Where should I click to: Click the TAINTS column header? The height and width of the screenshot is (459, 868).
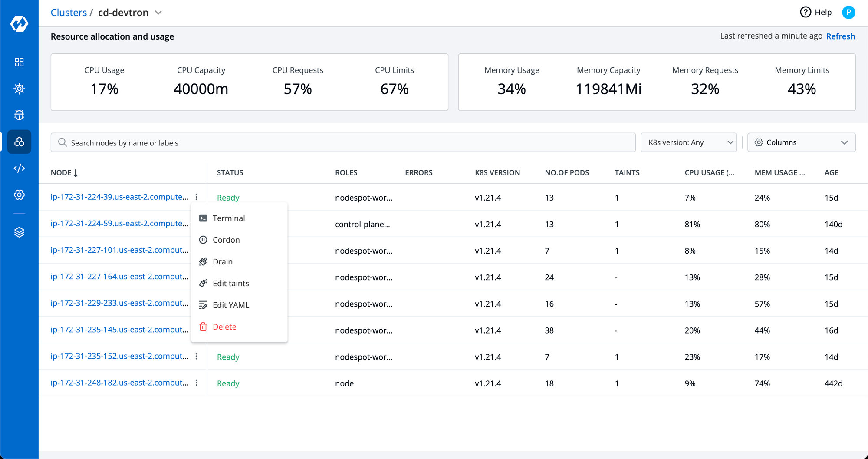[x=627, y=172]
